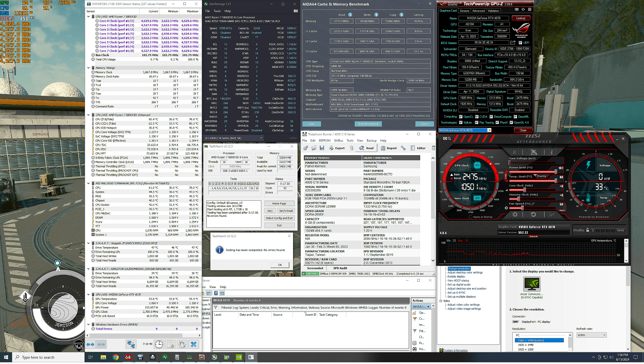This screenshot has width=644, height=364.
Task: Click the AIDA64 Start Benchmark button
Action: point(368,124)
